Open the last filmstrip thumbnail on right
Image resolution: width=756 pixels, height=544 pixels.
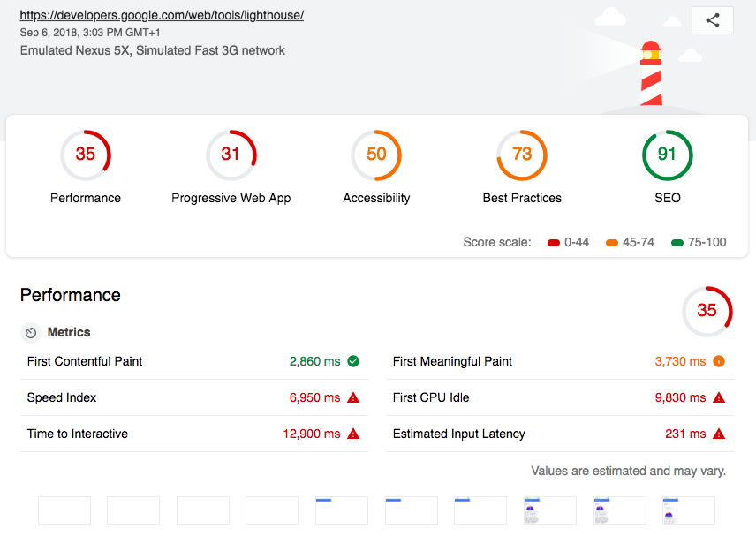coord(689,510)
